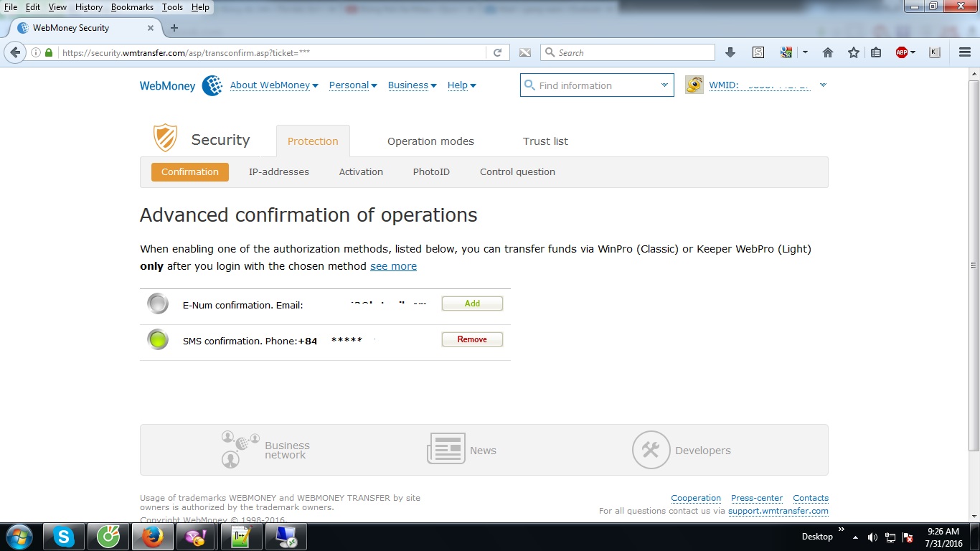The height and width of the screenshot is (551, 980).
Task: Open the Cooperation footer link
Action: 696,498
